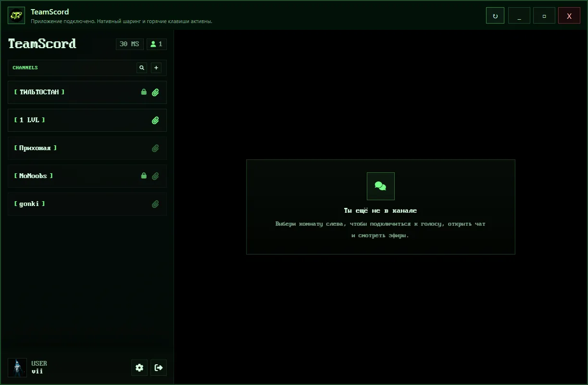The width and height of the screenshot is (588, 385).
Task: Minimize the TeamScord window
Action: point(519,15)
